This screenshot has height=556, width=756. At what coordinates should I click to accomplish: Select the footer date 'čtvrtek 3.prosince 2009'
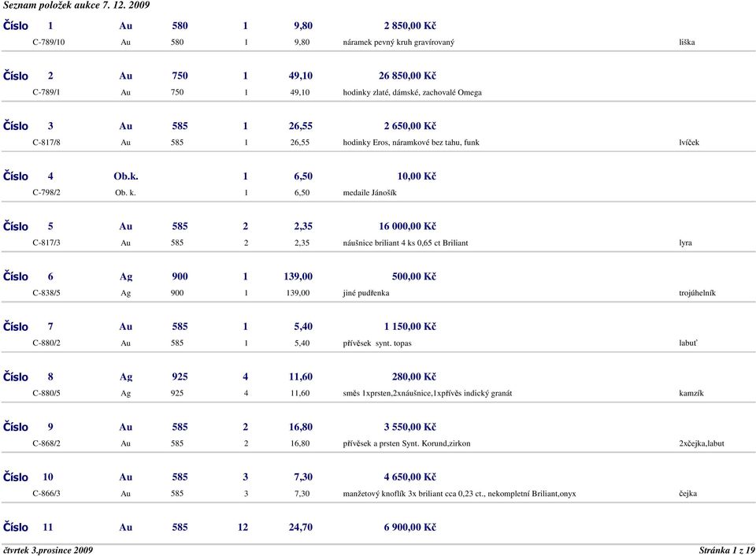[x=48, y=550]
